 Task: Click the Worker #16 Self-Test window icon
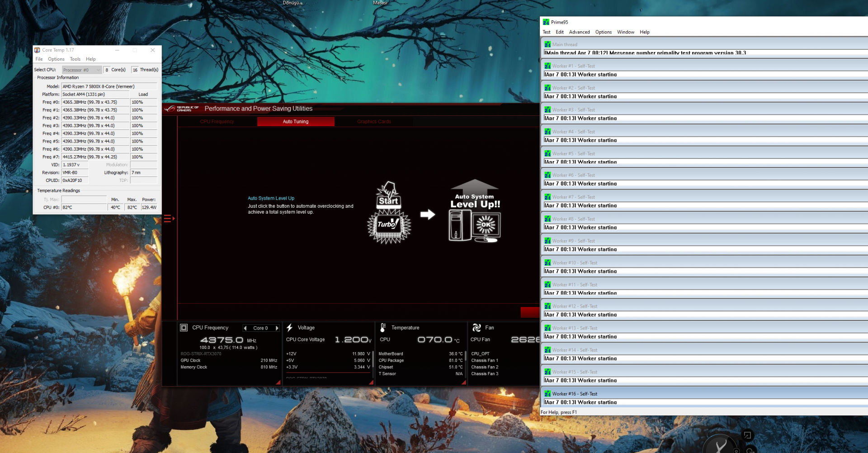(547, 394)
